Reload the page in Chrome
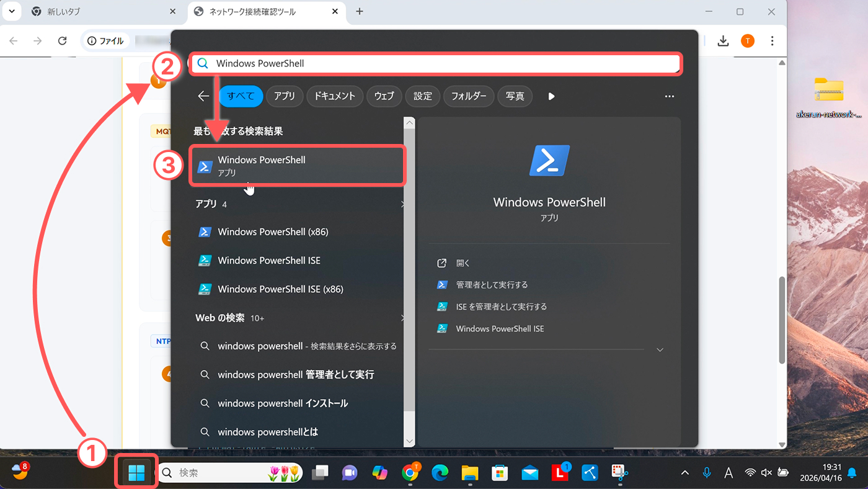 62,41
